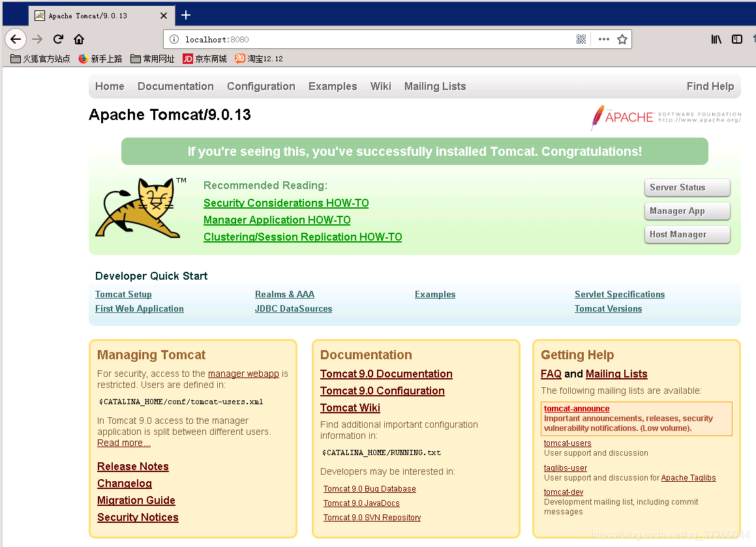This screenshot has height=547, width=756.
Task: Open 淘宝12.12 bookmark
Action: [259, 59]
